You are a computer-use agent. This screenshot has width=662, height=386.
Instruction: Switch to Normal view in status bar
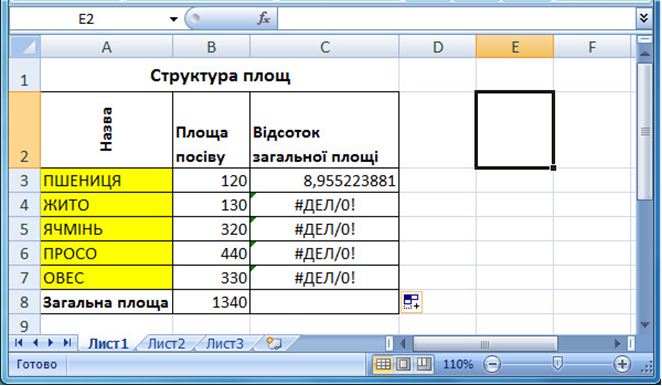pyautogui.click(x=383, y=364)
